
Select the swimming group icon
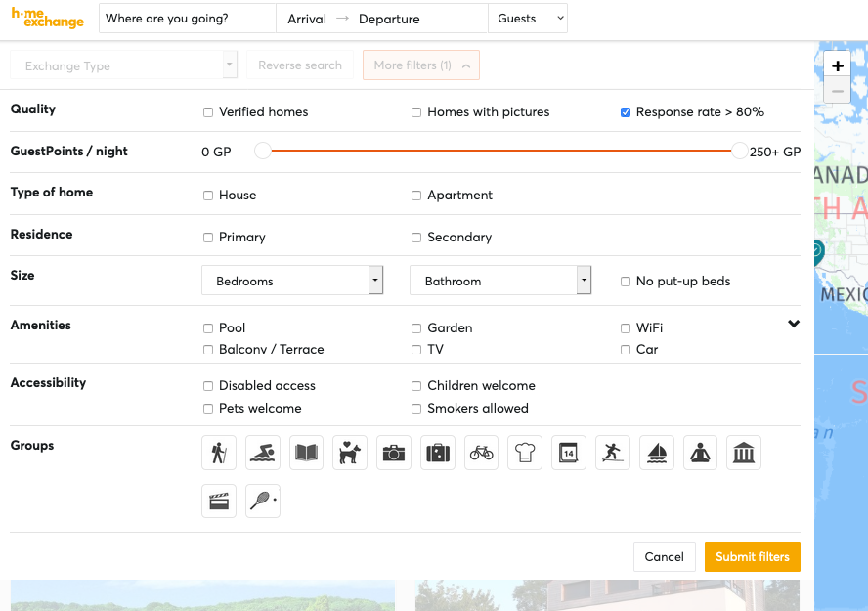pyautogui.click(x=262, y=453)
